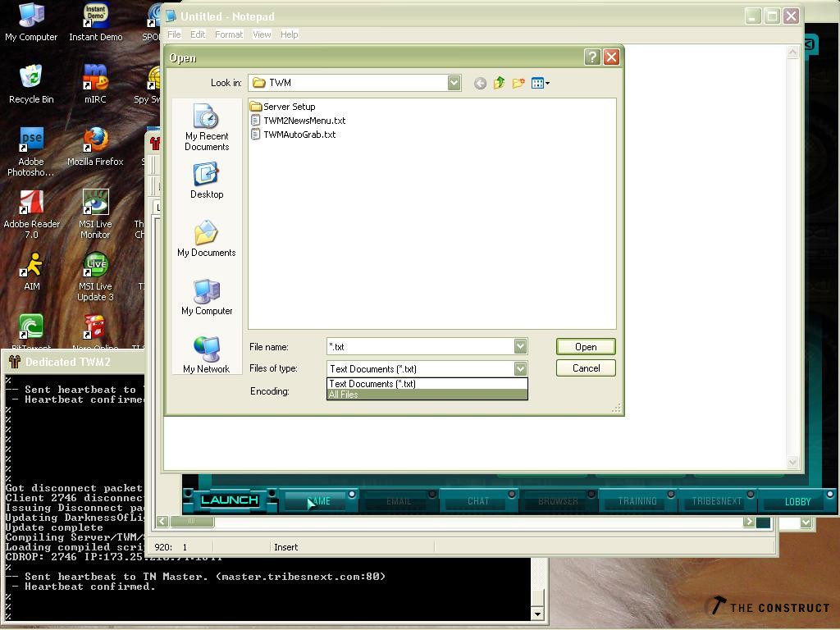
Task: Expand the Look in folder dropdown
Action: coord(454,83)
